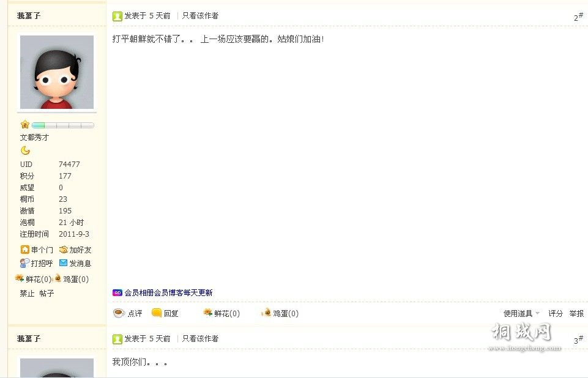The width and height of the screenshot is (588, 378).
Task: Click the 点评 coffee cup icon
Action: click(119, 313)
